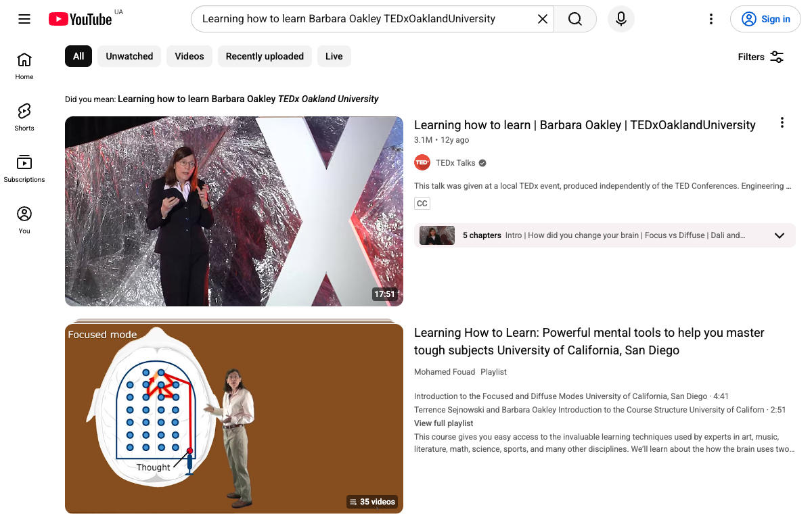The width and height of the screenshot is (812, 514).
Task: Click the Sign in button
Action: pyautogui.click(x=765, y=19)
